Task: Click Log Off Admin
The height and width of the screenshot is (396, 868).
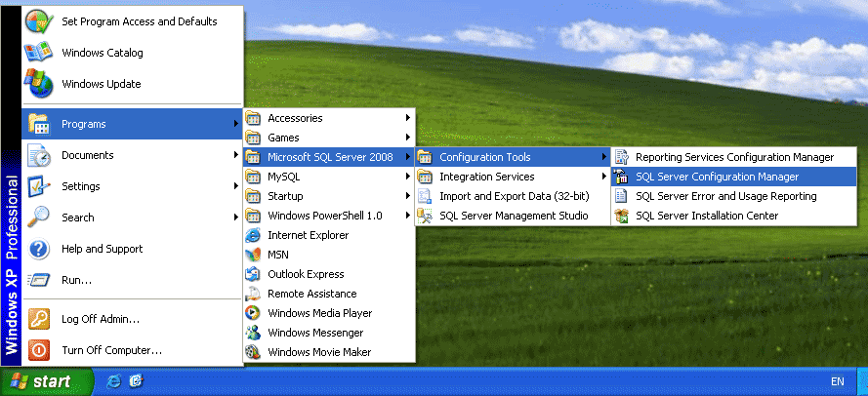Action: click(100, 319)
